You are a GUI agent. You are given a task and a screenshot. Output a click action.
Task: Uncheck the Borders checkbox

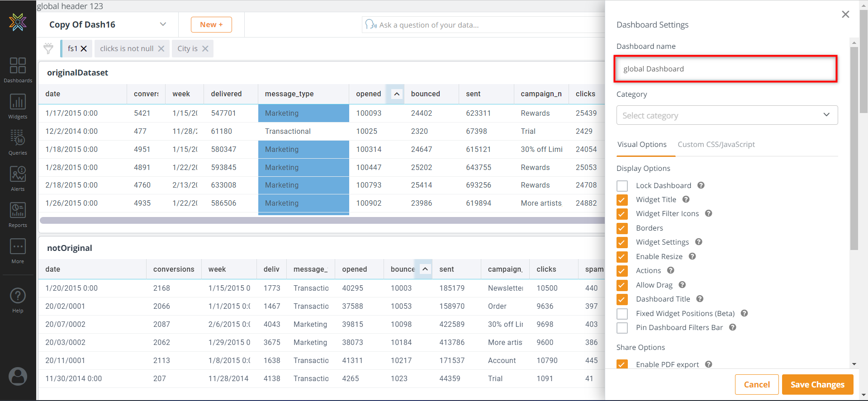(622, 228)
